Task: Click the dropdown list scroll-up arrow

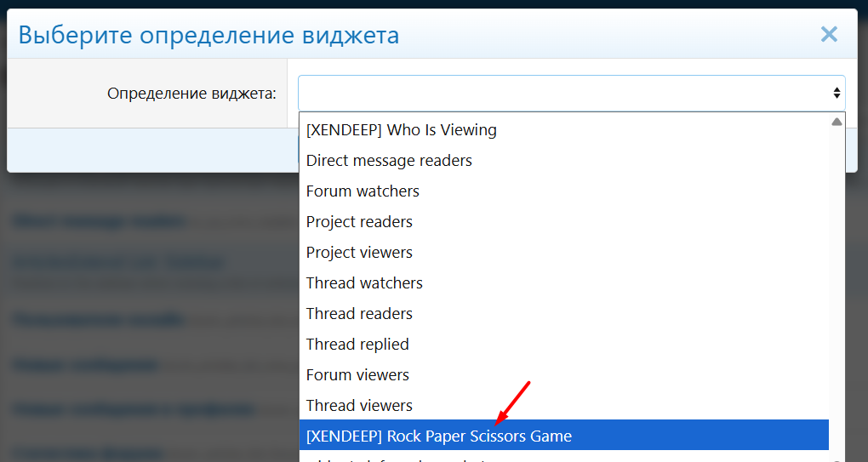Action: [837, 122]
